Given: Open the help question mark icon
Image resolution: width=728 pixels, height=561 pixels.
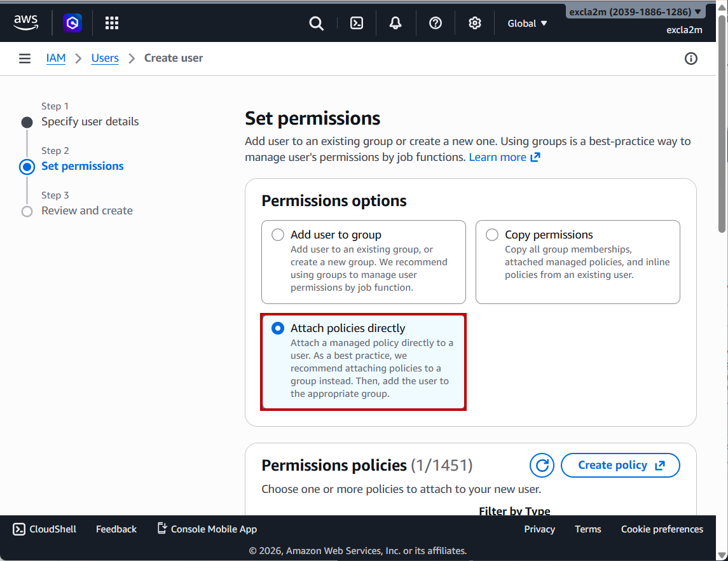Looking at the screenshot, I should [x=436, y=24].
